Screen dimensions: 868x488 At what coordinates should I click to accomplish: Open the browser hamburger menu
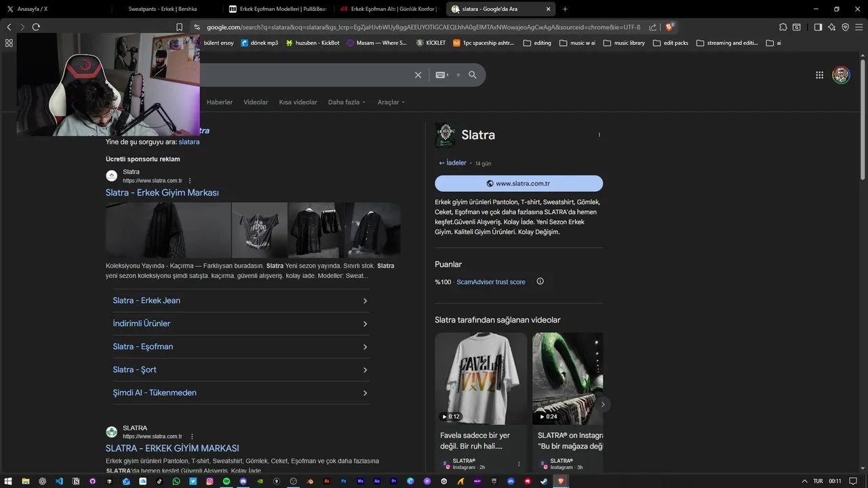pos(859,27)
